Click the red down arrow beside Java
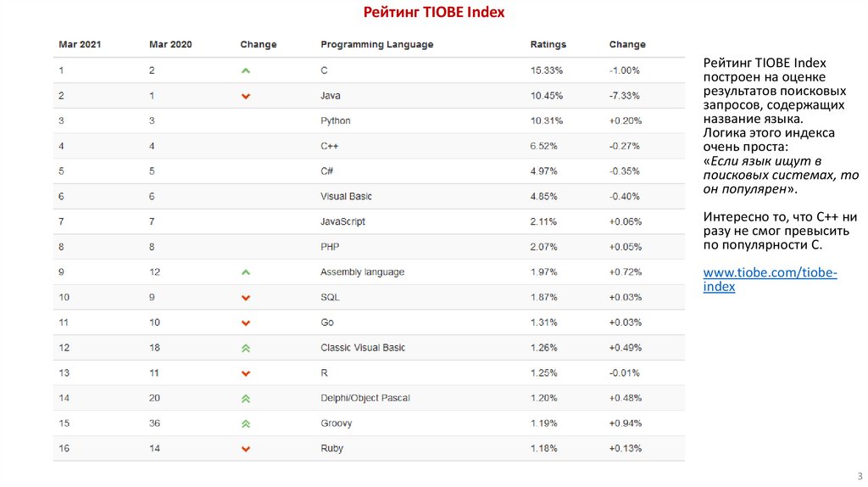The image size is (868, 487). 246,96
